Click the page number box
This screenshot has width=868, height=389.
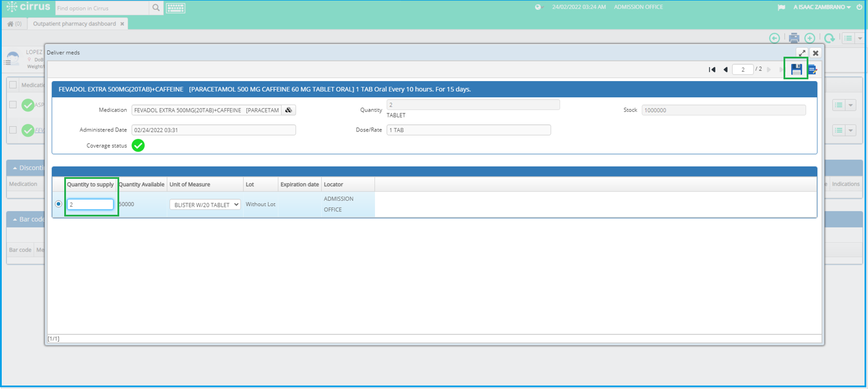coord(743,69)
